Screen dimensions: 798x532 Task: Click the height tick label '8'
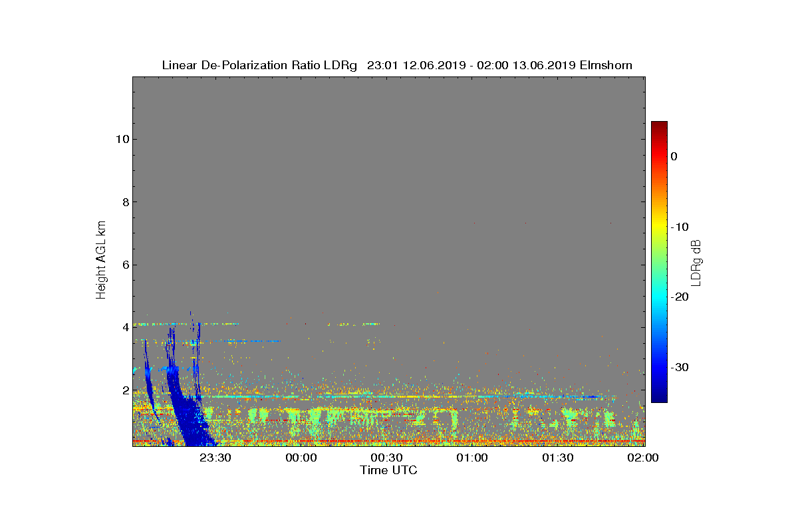(125, 202)
